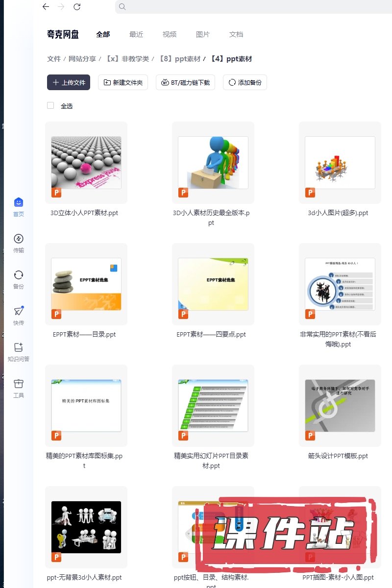Open the 快传 quick transfer icon
The image size is (392, 588).
pos(19,312)
